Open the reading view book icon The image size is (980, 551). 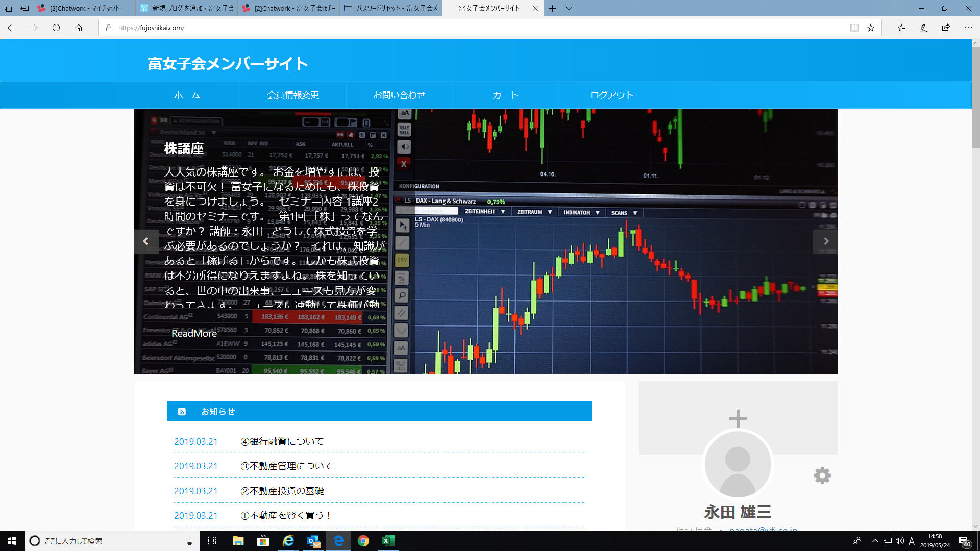[854, 28]
